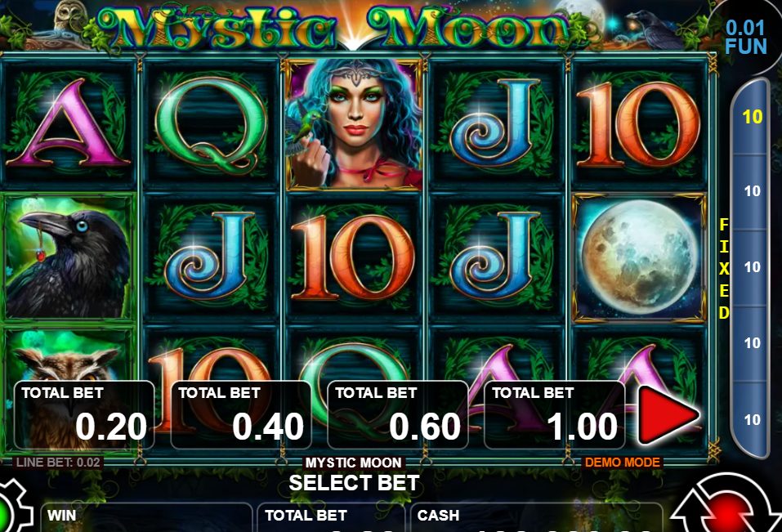Open settings via green gear icon
The height and width of the screenshot is (532, 782).
pyautogui.click(x=12, y=508)
